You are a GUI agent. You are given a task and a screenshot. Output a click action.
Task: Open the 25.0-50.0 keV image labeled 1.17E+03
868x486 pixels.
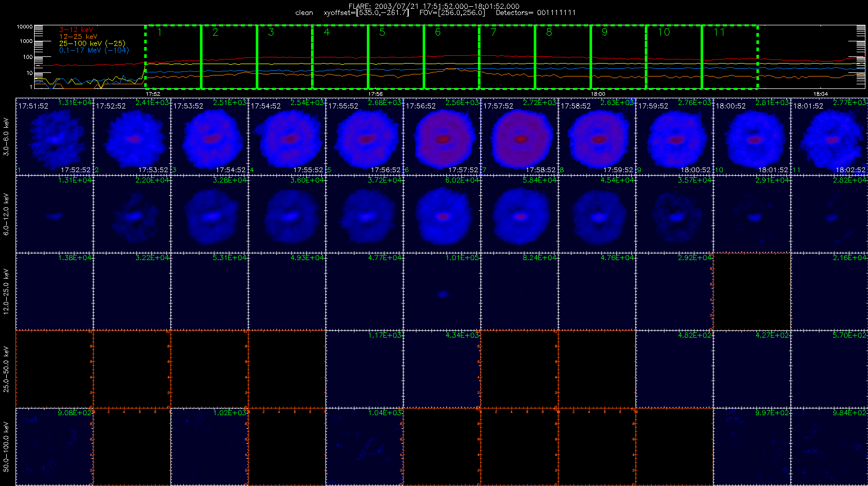click(364, 369)
